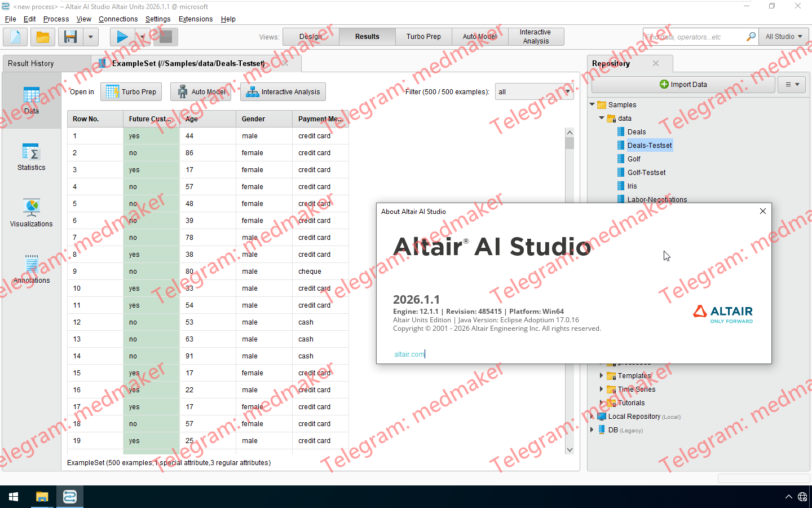Open the File menu
The width and height of the screenshot is (812, 508).
pos(10,19)
